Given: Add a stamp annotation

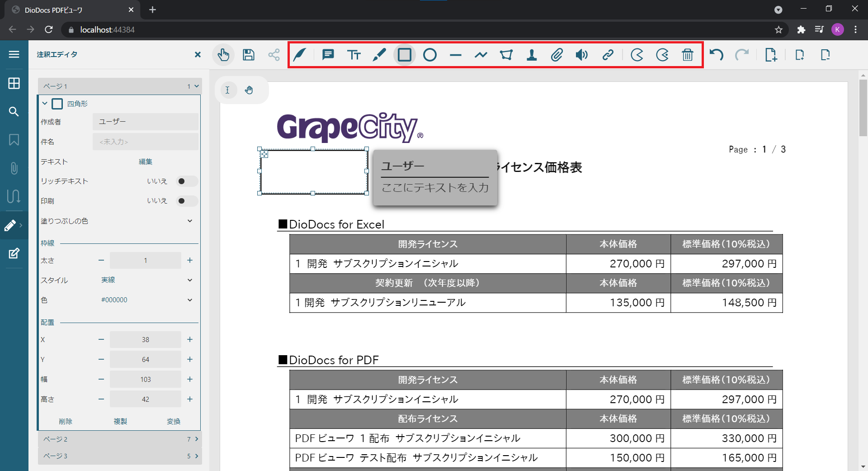Looking at the screenshot, I should coord(532,55).
